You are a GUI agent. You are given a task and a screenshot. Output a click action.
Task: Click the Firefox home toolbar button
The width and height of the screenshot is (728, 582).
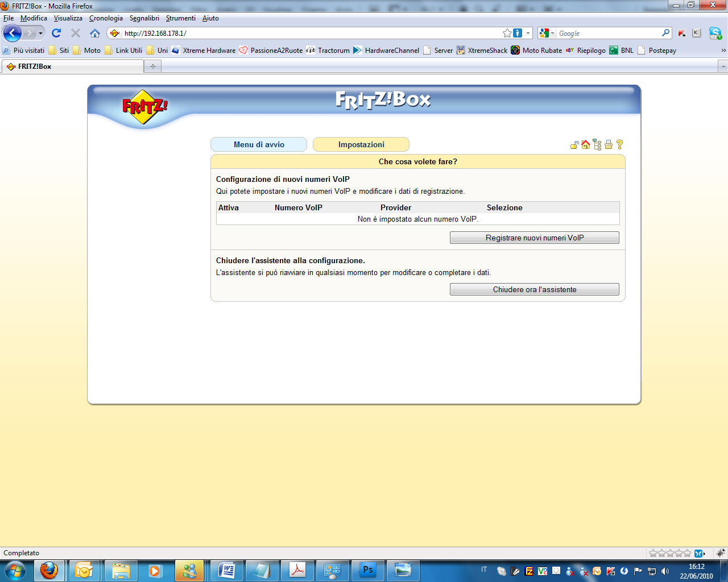coord(95,34)
